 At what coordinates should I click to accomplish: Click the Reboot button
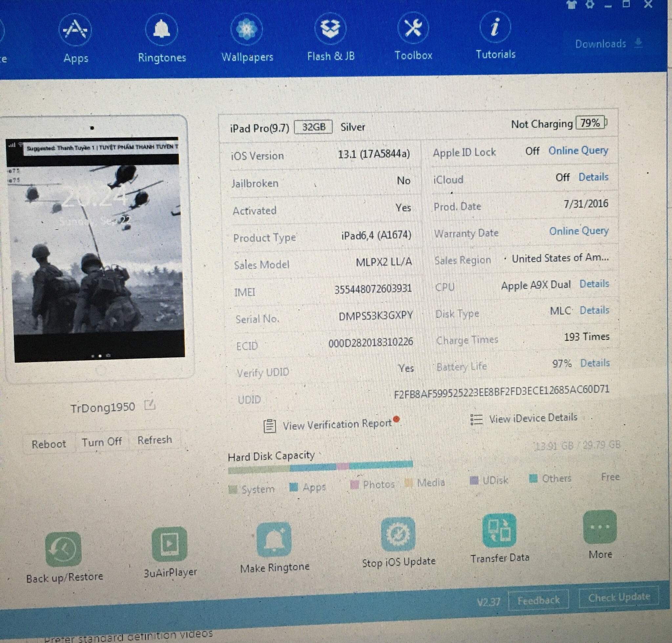click(49, 444)
